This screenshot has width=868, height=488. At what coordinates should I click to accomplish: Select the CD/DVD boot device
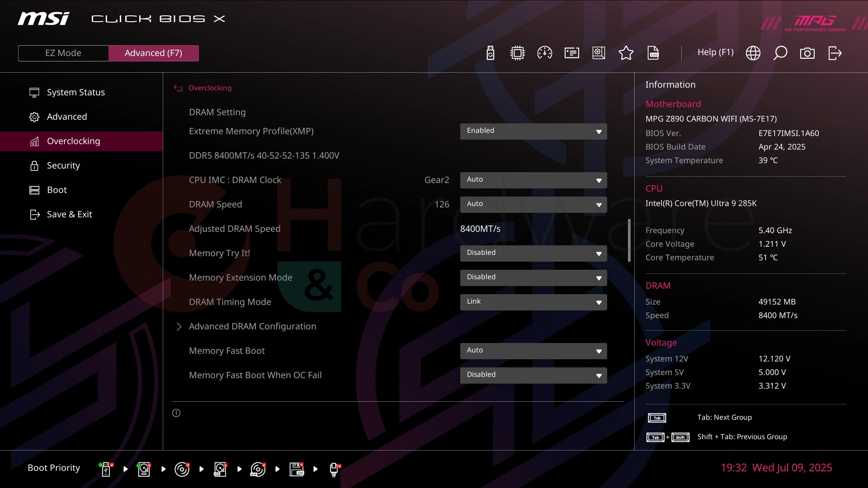pos(182,469)
